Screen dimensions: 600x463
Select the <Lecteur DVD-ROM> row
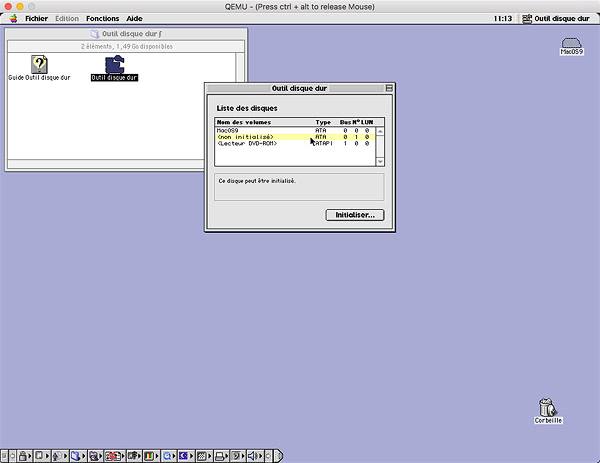pos(295,143)
